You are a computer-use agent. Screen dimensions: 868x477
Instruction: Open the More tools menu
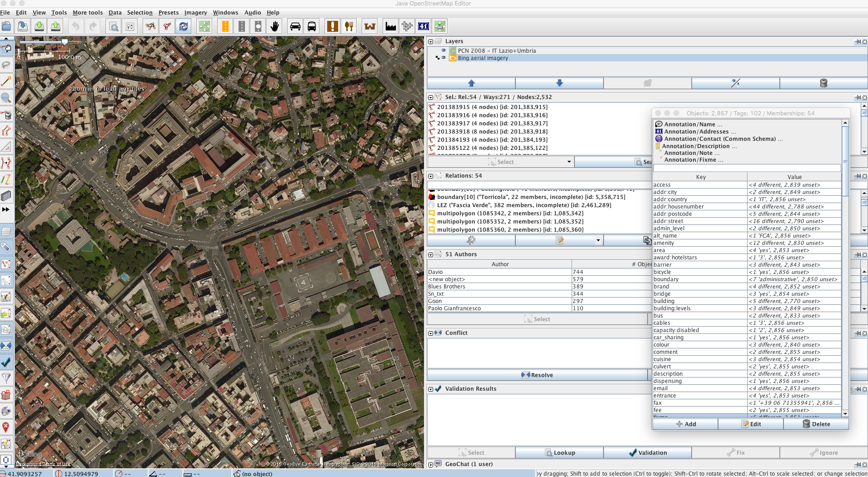[x=88, y=12]
